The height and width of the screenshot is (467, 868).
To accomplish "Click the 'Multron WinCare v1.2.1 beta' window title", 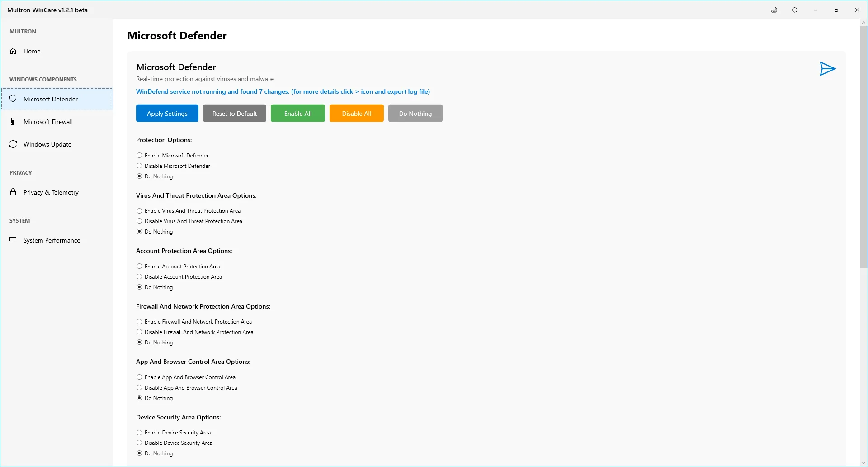I will point(47,10).
